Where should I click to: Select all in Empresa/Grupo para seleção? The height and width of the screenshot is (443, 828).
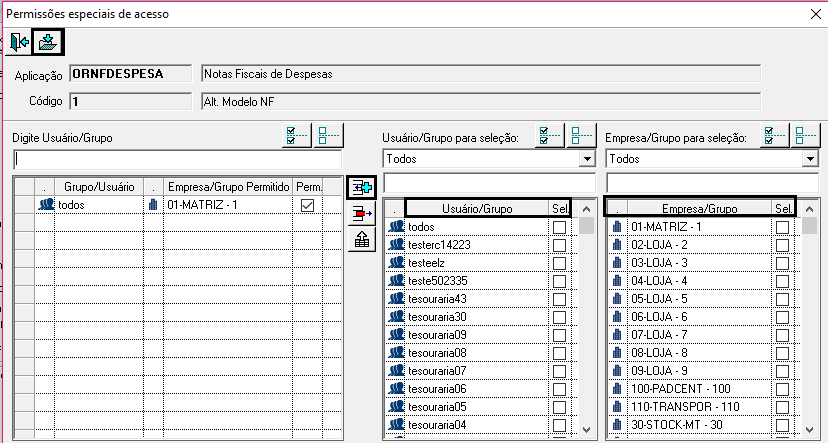click(775, 136)
